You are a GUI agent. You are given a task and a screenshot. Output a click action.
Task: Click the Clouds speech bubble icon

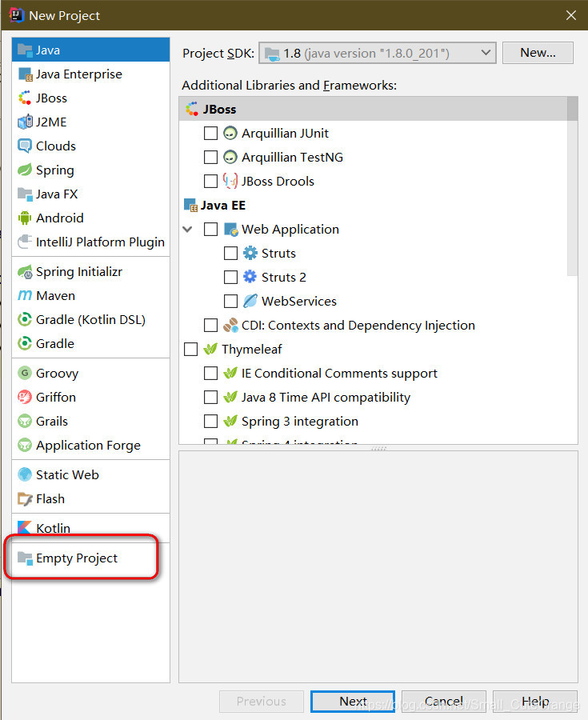click(25, 146)
